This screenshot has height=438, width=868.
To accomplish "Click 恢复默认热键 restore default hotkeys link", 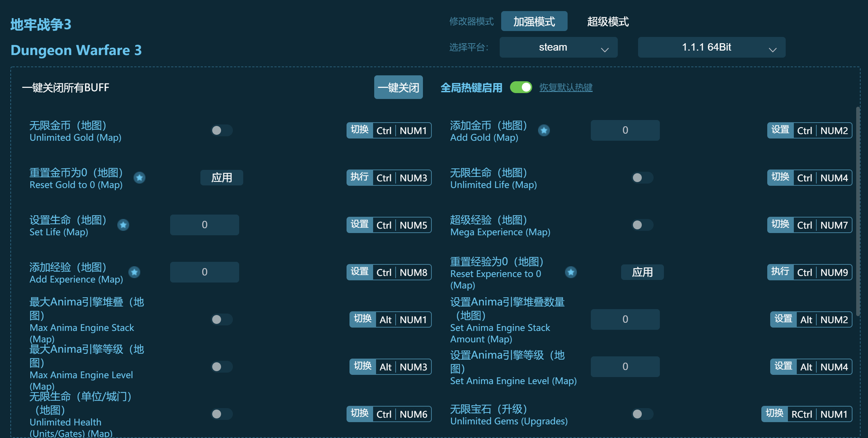I will click(566, 88).
